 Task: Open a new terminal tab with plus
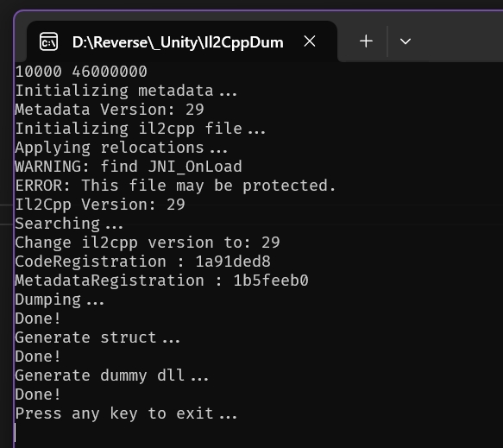point(366,41)
